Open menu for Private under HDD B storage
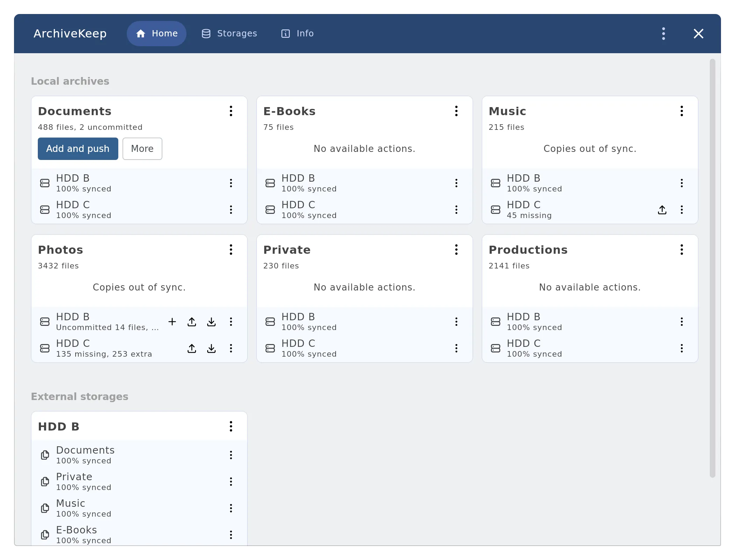735x560 pixels. tap(231, 482)
